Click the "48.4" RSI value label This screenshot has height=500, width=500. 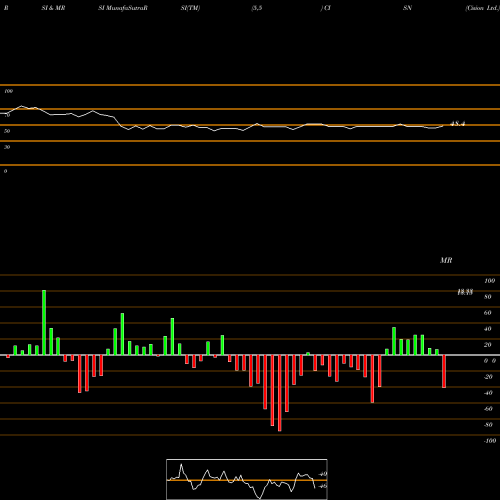coord(457,124)
